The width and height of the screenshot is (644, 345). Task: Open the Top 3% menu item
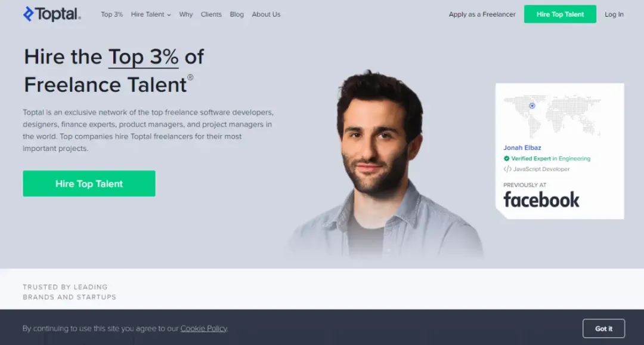point(112,14)
